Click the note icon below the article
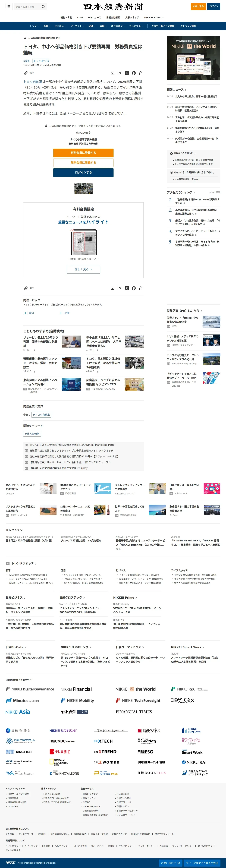Screen dimensions: 226x868 [x=120, y=288]
